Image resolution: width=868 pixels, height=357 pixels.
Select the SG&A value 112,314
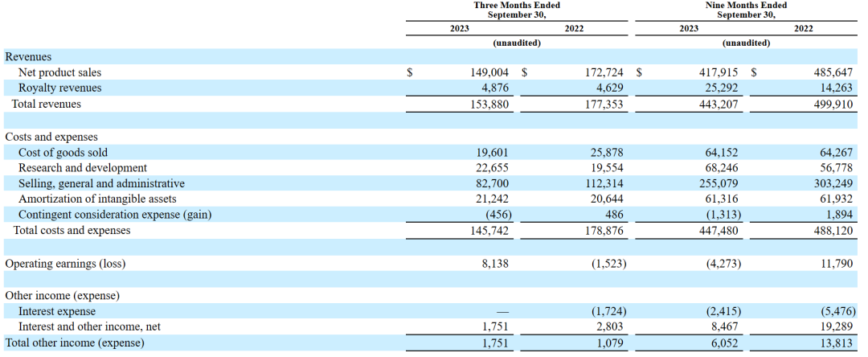[x=604, y=183]
